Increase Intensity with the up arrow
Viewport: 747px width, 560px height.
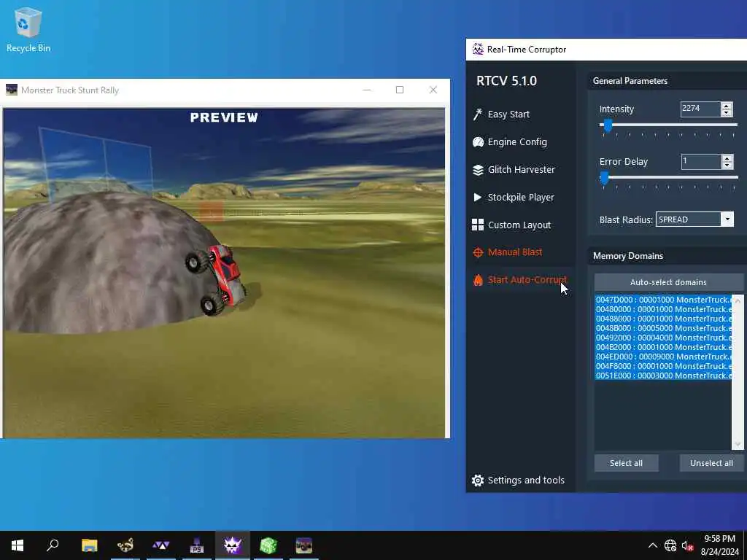click(x=727, y=106)
